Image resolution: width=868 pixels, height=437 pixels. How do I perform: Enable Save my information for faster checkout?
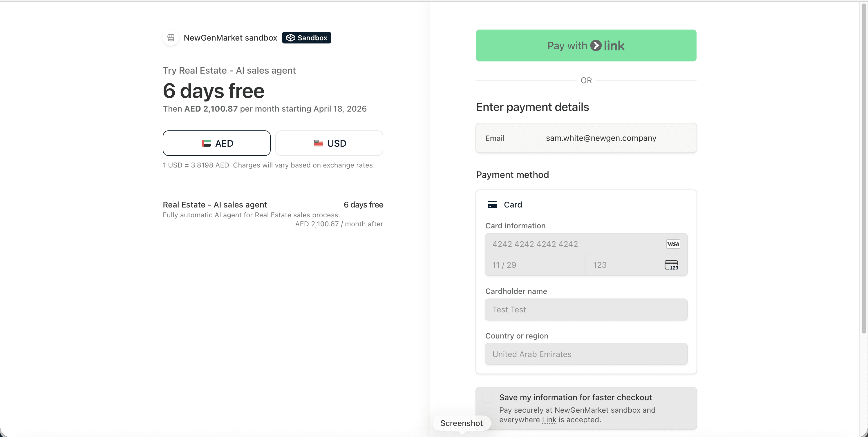pyautogui.click(x=487, y=397)
